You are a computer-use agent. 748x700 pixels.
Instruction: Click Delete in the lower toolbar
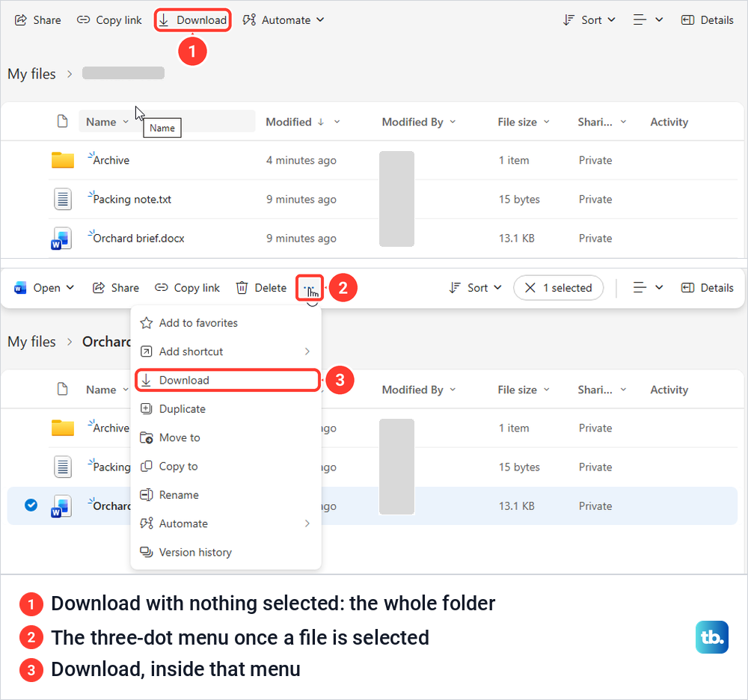pyautogui.click(x=261, y=288)
